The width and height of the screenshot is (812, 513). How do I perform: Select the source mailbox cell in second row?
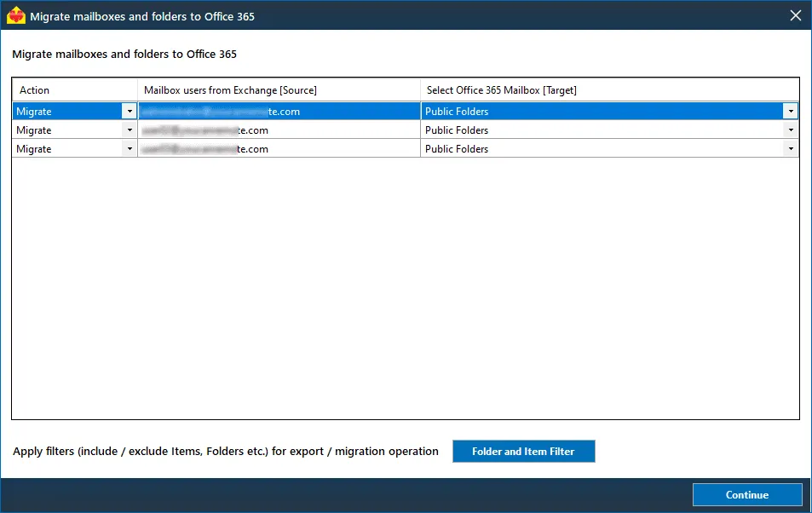click(x=279, y=130)
